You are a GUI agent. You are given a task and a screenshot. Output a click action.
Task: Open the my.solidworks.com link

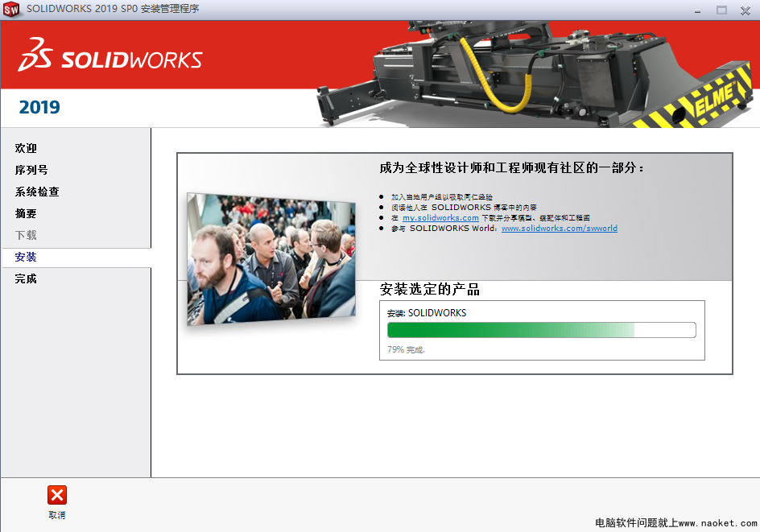(x=440, y=218)
